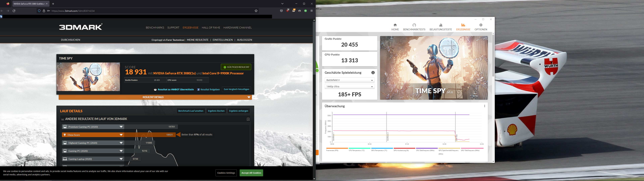Click the Accept All Cookies button
644x181 pixels.
[x=251, y=173]
